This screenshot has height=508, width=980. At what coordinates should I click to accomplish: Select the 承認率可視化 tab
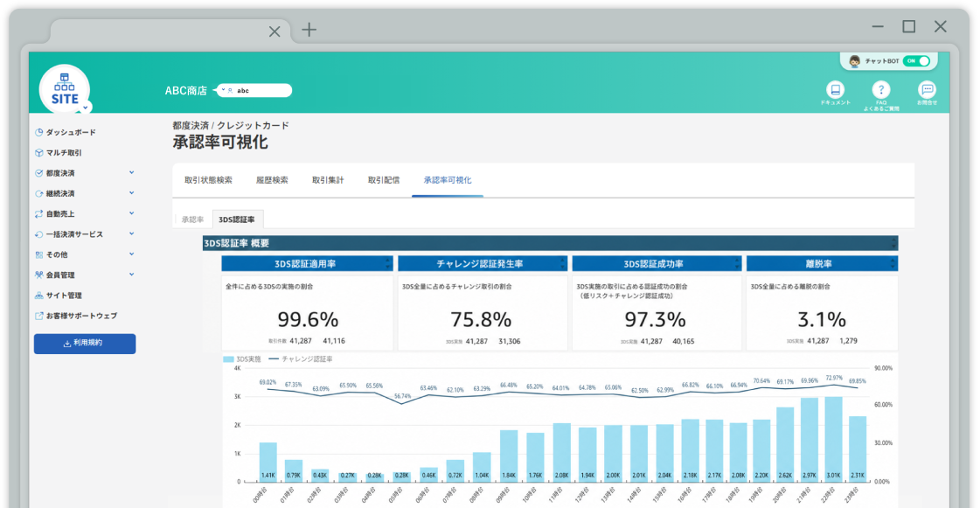[448, 180]
